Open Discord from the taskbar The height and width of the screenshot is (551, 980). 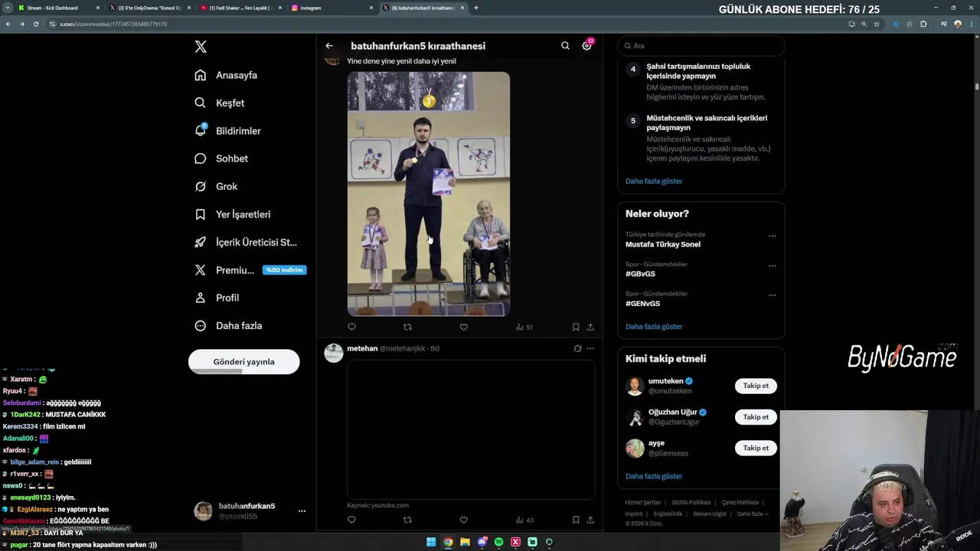coord(482,542)
